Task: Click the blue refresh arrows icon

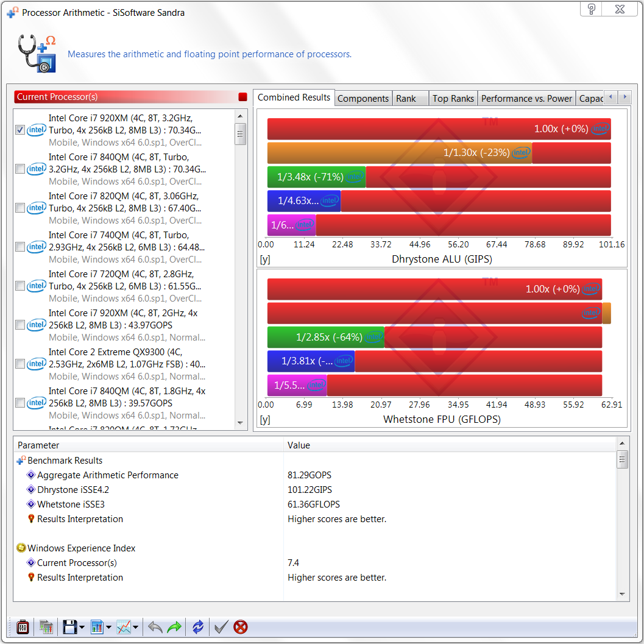Action: click(x=198, y=627)
